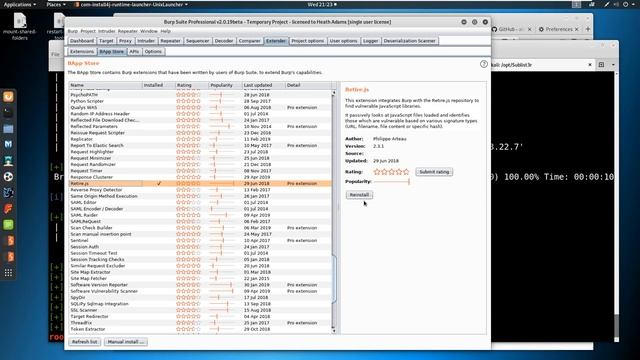640x360 pixels.
Task: Click the Reinstall button
Action: pyautogui.click(x=359, y=195)
